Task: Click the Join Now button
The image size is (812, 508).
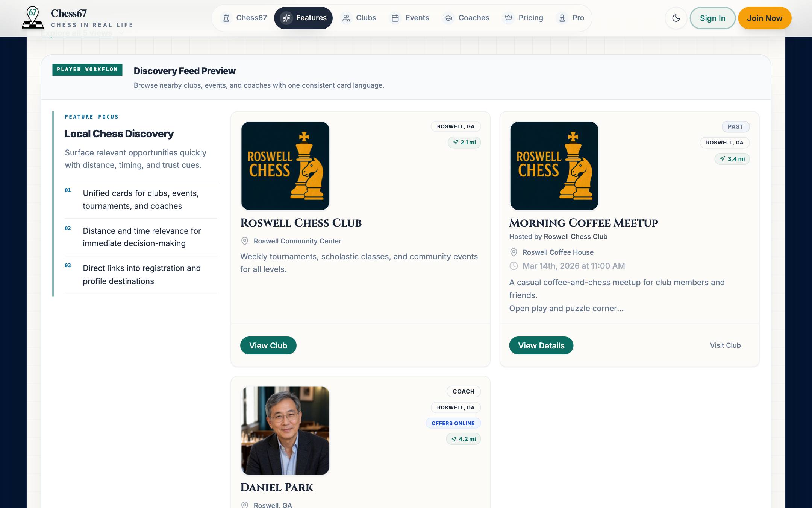Action: coord(765,18)
